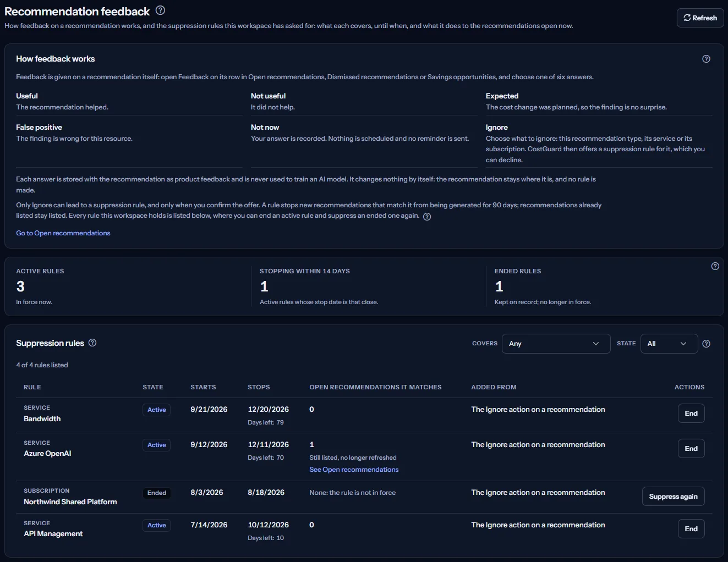Click the start date 9/21/2026

(x=209, y=409)
